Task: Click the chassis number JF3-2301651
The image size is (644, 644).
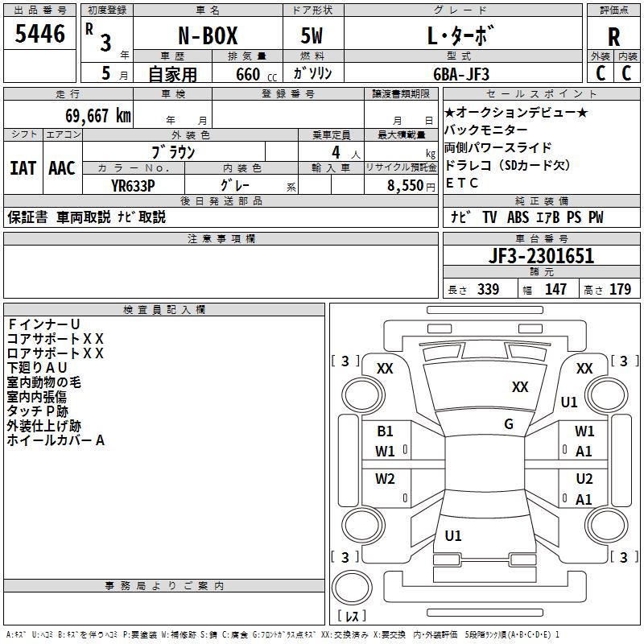Action: click(x=541, y=257)
